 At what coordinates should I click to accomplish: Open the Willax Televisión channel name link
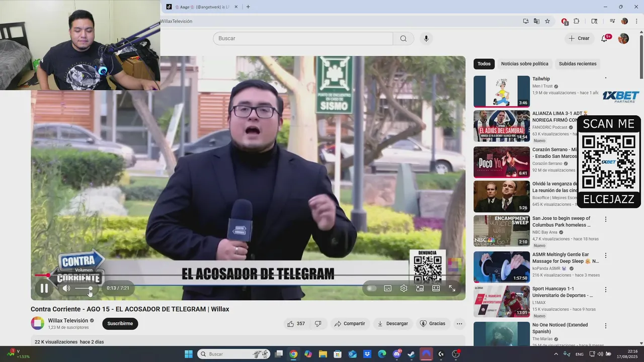68,321
